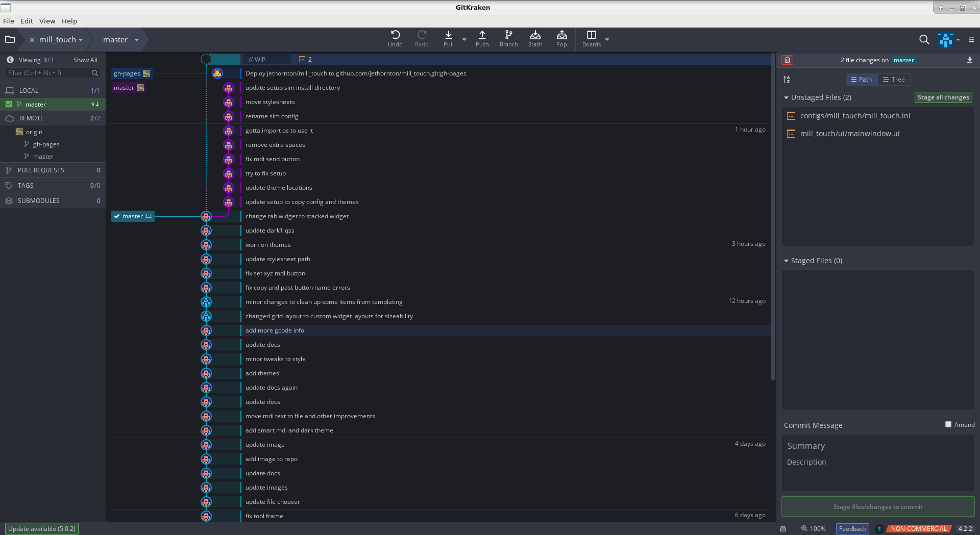Click the gift icon in status bar
The width and height of the screenshot is (980, 535).
click(x=782, y=529)
